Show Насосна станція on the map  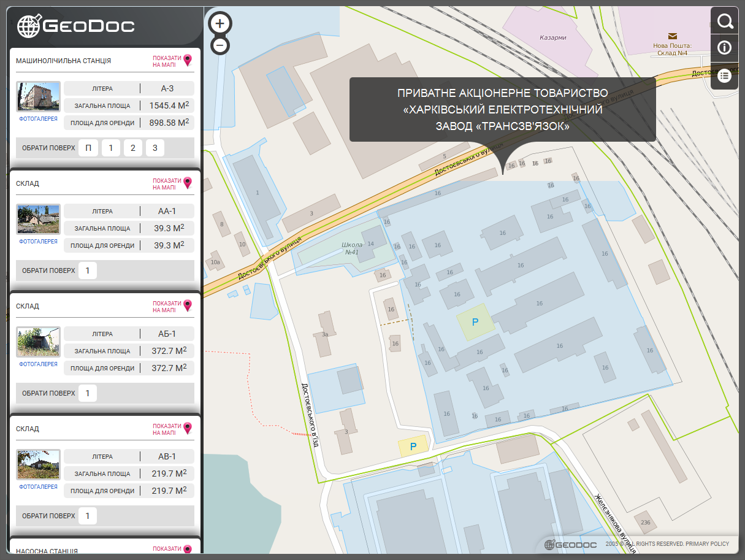tap(172, 549)
